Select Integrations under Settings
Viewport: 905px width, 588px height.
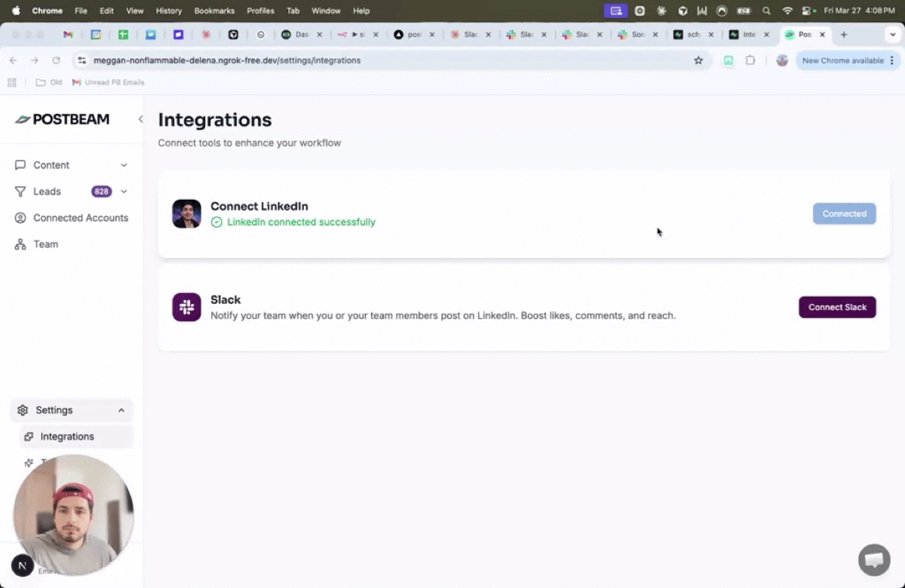pos(76,436)
